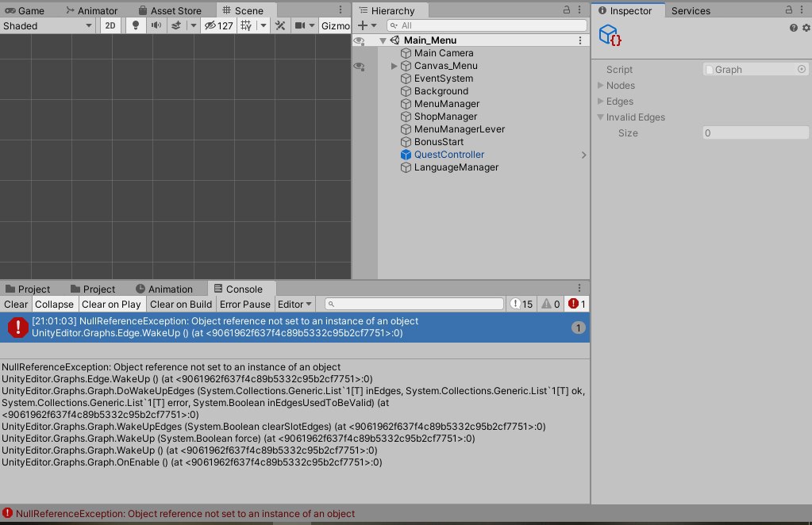
Task: Toggle Console Collapse mode
Action: click(55, 305)
